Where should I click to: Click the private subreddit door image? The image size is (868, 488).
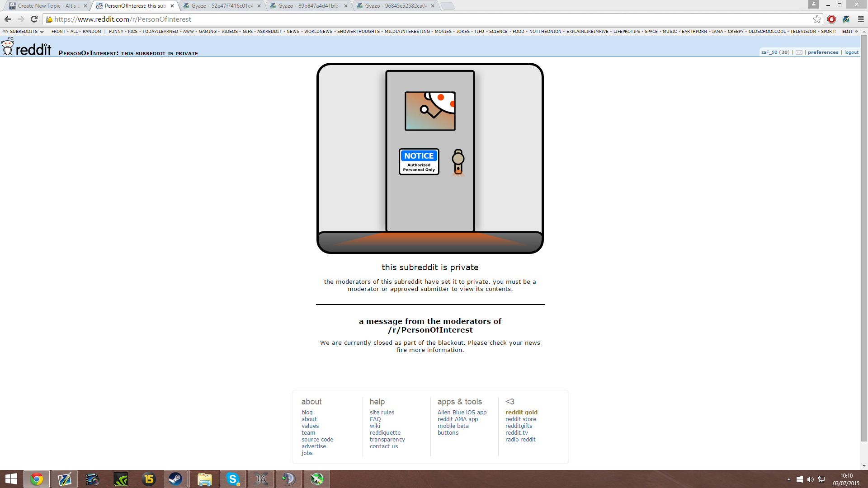(430, 158)
